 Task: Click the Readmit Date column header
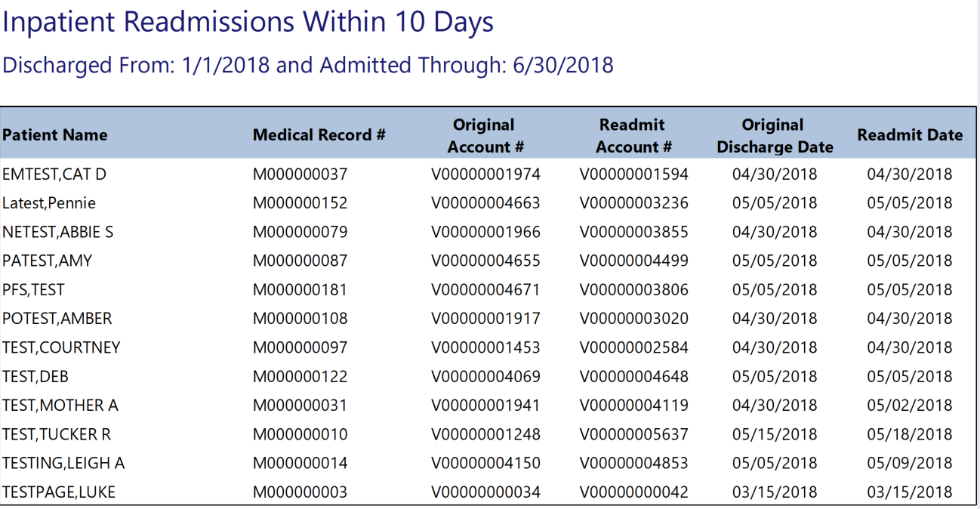(x=909, y=135)
